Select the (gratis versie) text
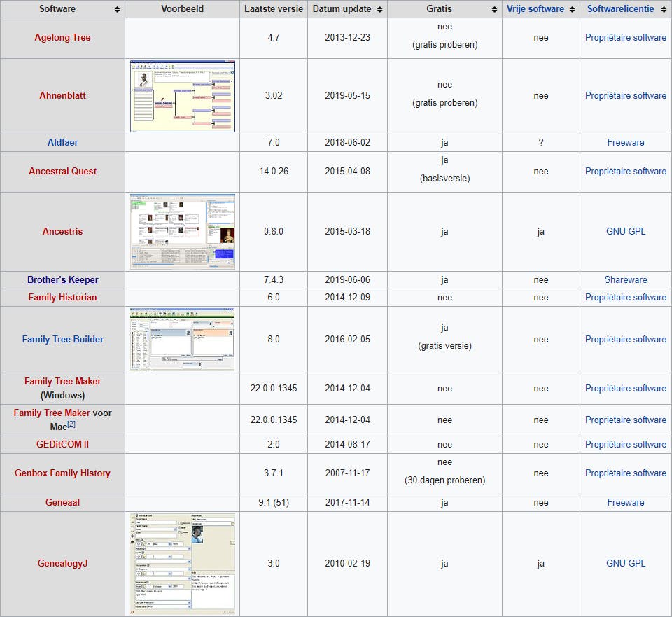The height and width of the screenshot is (617, 672). pos(445,345)
